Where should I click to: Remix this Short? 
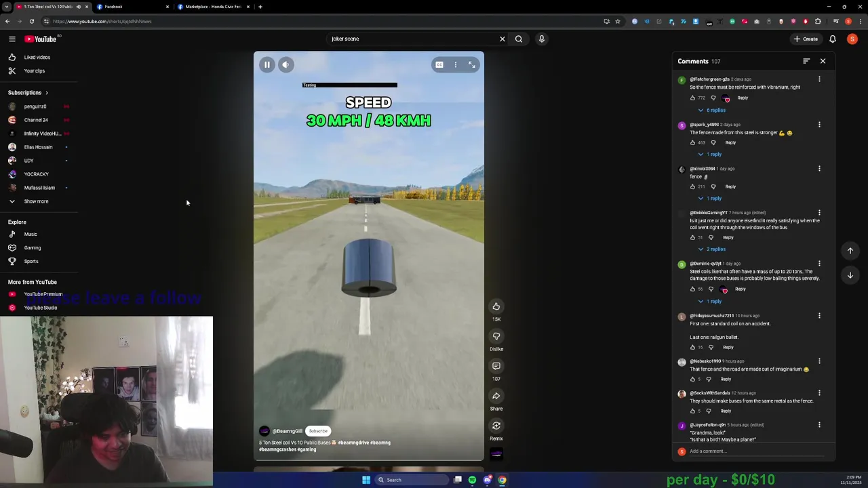496,426
